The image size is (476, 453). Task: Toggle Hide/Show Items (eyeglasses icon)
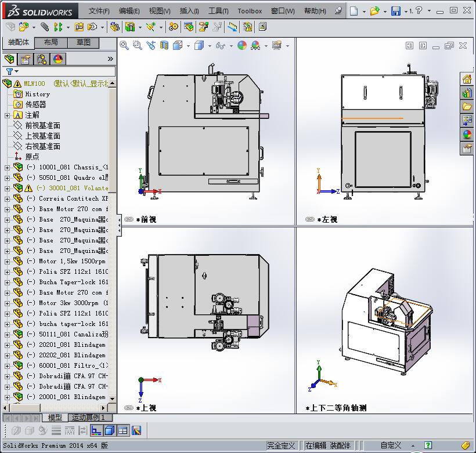pyautogui.click(x=221, y=45)
